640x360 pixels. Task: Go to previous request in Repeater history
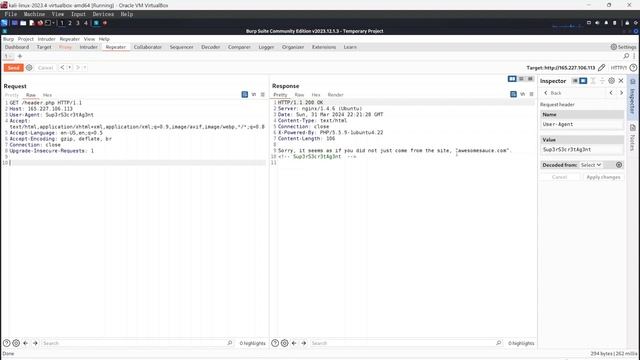(x=62, y=67)
